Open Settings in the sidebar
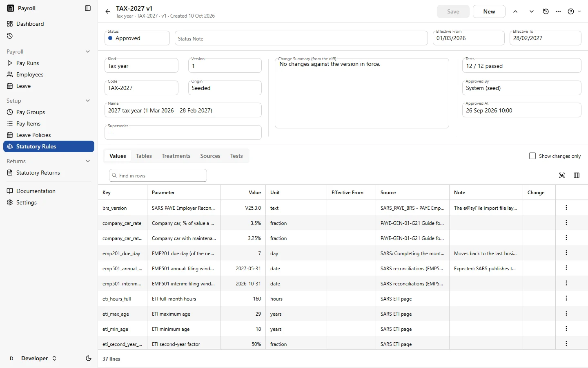 (x=49, y=202)
